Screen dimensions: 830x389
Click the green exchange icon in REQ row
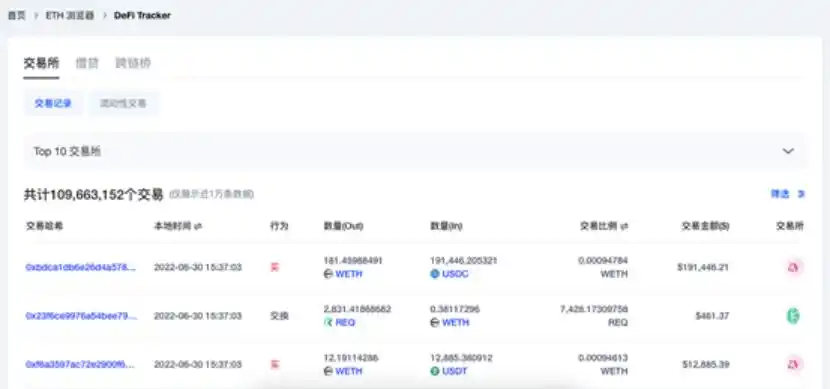793,316
